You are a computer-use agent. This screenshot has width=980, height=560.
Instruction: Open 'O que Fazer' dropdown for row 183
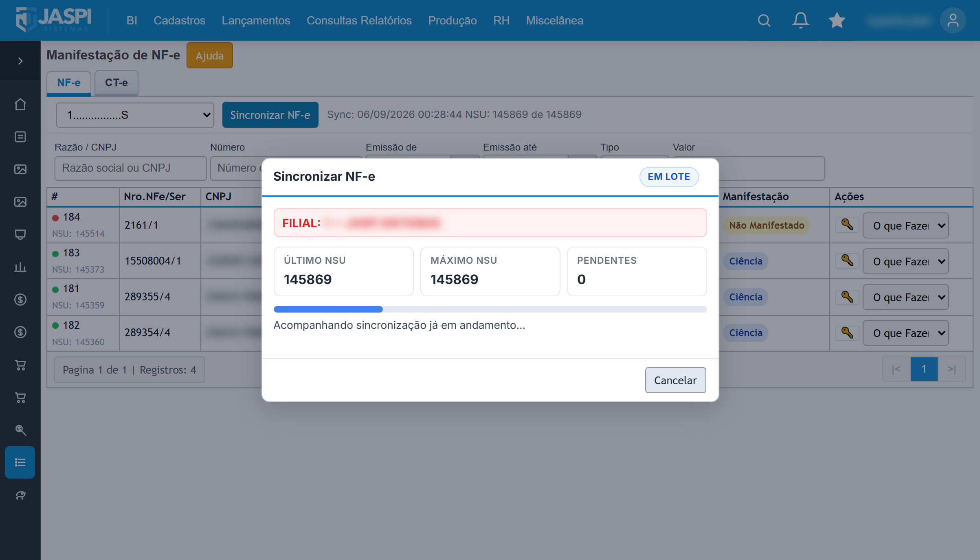[905, 261]
